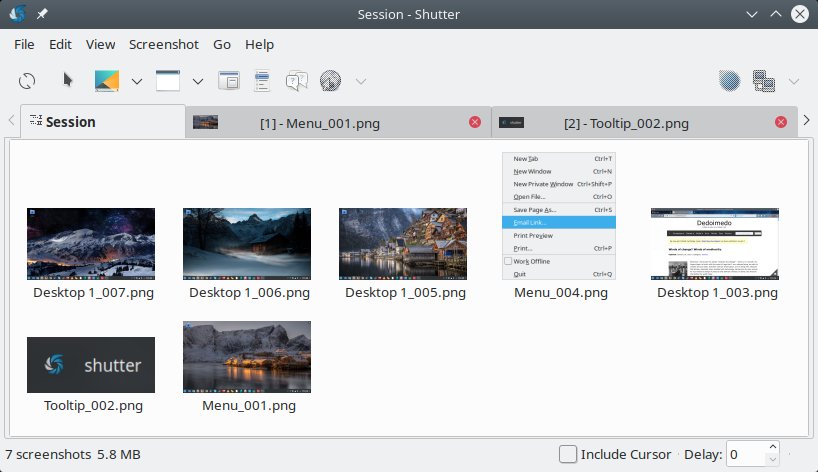Click the capture tooltip icon
Viewport: 818px width, 472px height.
297,81
